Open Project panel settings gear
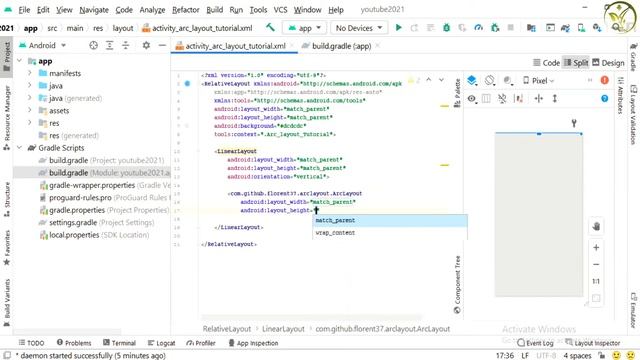Image resolution: width=640 pixels, height=360 pixels. coord(146,45)
